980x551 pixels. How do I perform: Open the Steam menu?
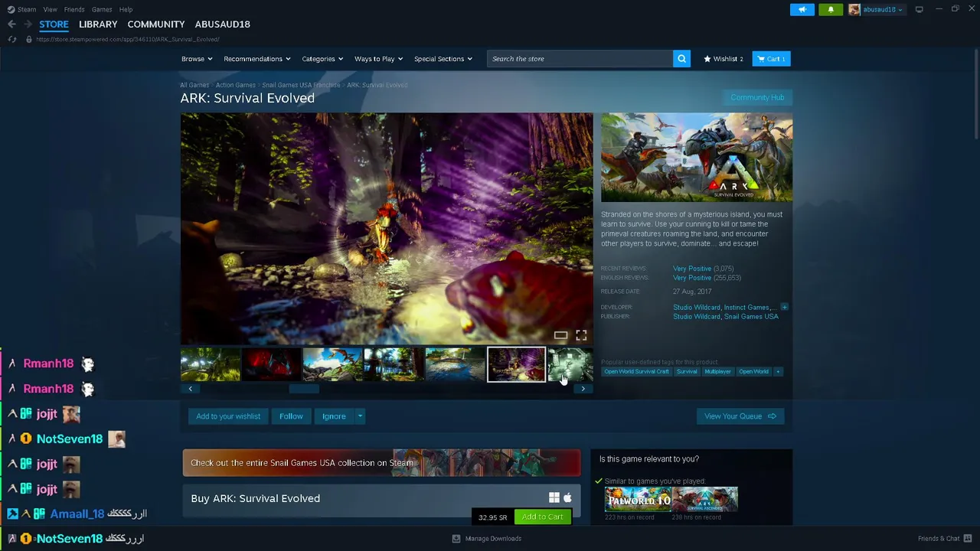(x=27, y=9)
